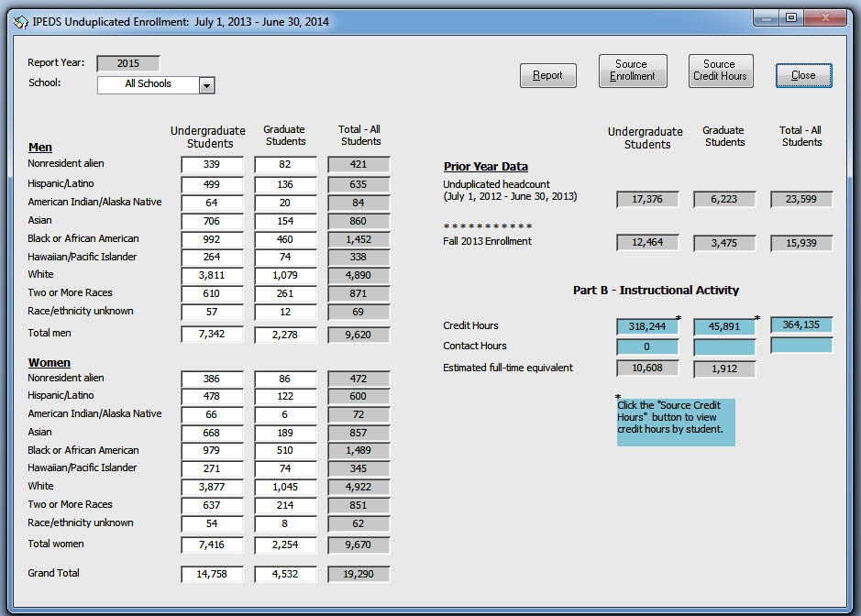The height and width of the screenshot is (616, 861).
Task: Edit Women Nonresident alien graduate field 86
Action: click(285, 379)
